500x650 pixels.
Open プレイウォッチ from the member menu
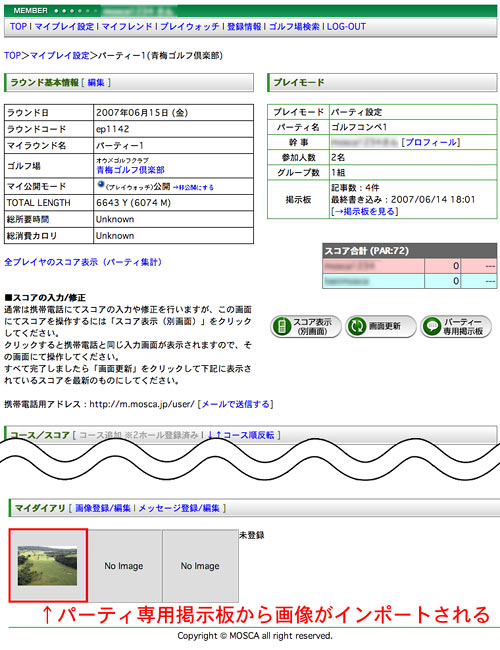(x=189, y=27)
